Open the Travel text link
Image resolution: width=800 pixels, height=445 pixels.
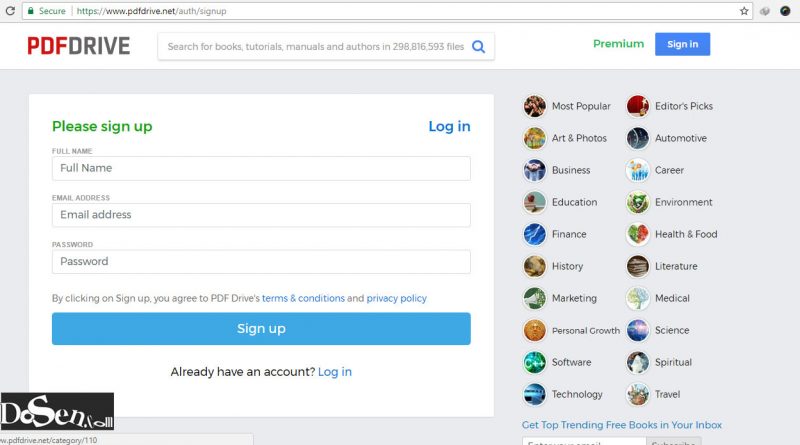667,394
